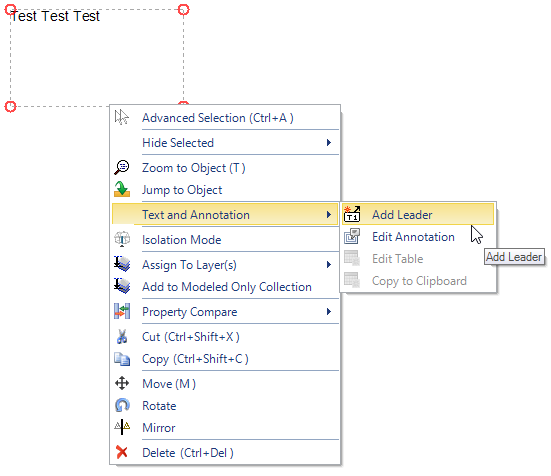551x476 pixels.
Task: Click the Add Leader icon in submenu
Action: coord(352,214)
